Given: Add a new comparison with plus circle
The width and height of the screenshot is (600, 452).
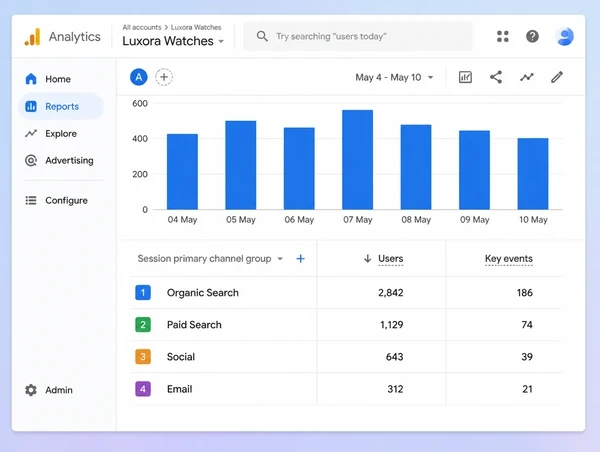Looking at the screenshot, I should (x=164, y=77).
